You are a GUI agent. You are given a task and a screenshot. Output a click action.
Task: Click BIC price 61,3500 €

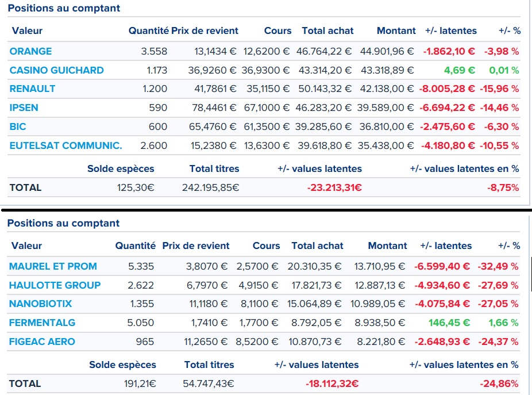point(267,126)
